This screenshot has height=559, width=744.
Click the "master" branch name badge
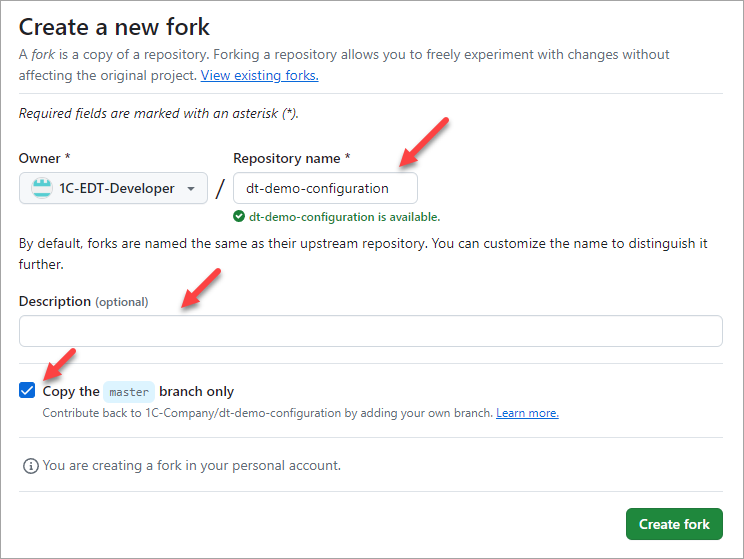(129, 392)
